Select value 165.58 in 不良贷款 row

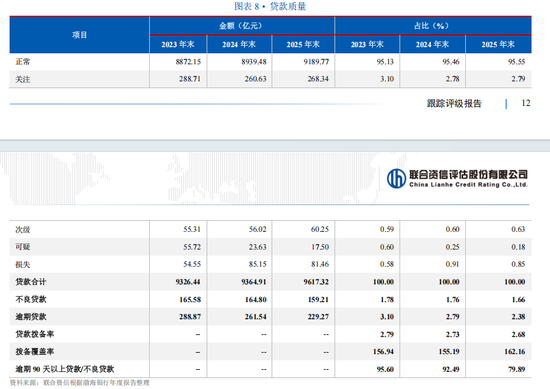[x=190, y=300]
